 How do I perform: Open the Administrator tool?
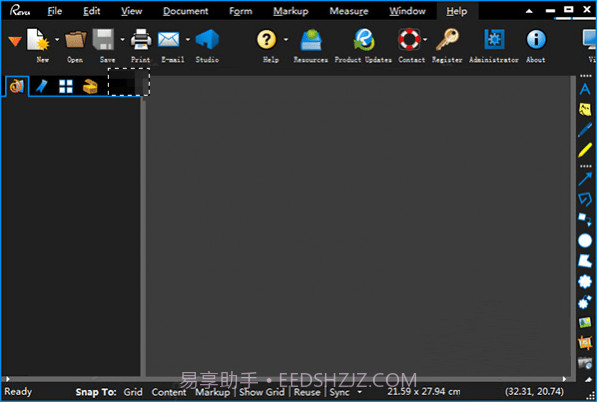click(x=494, y=39)
